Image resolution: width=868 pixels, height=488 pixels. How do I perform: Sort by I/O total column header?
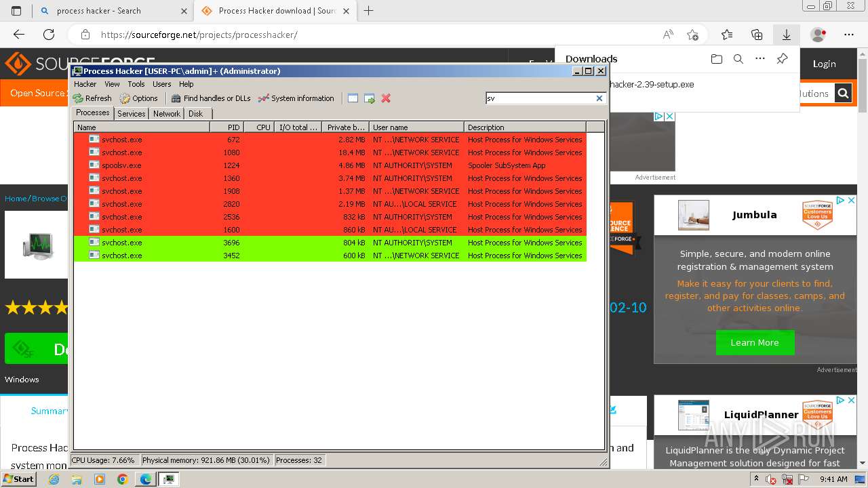tap(298, 127)
